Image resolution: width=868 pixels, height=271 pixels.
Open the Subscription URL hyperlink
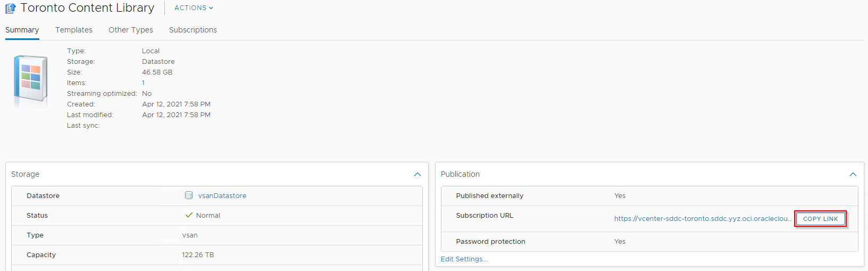[703, 219]
